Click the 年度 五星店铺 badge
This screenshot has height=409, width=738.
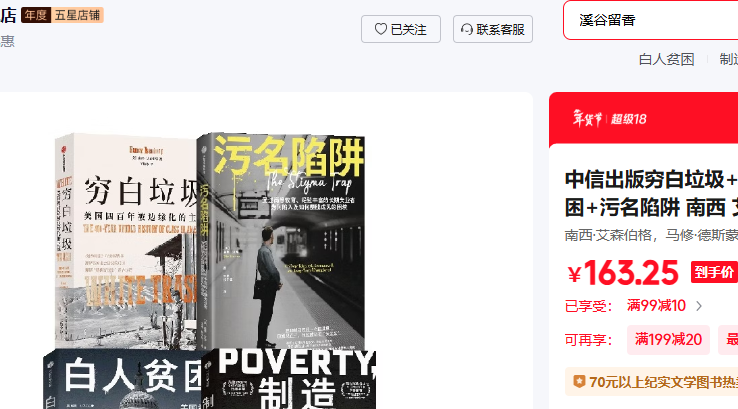tap(62, 15)
